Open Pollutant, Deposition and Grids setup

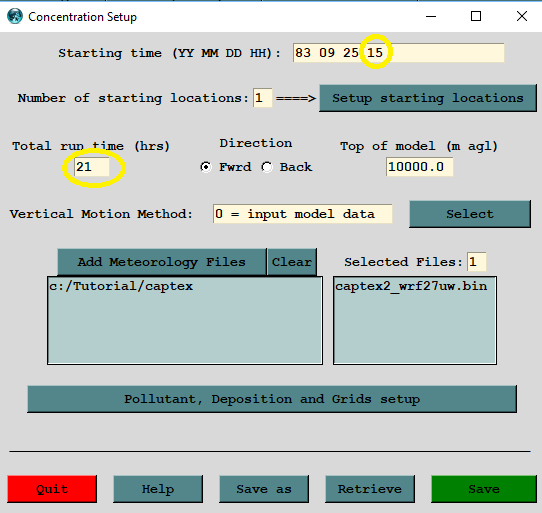tap(272, 399)
